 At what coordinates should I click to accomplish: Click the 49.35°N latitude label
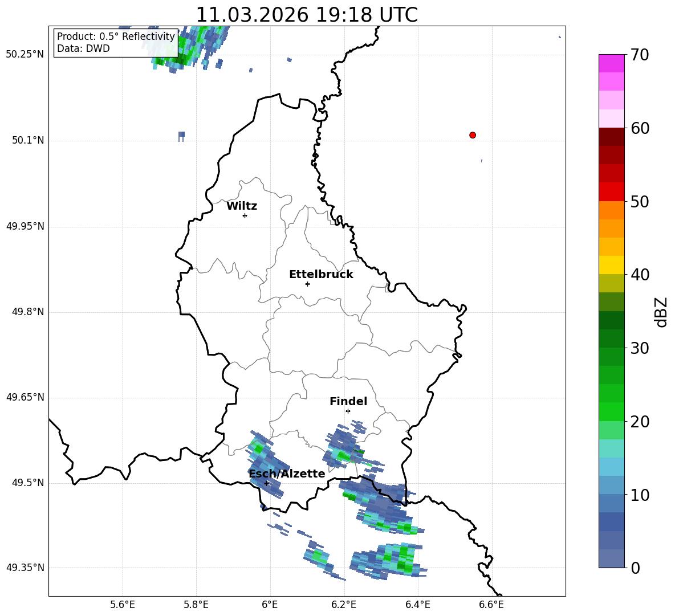click(25, 568)
